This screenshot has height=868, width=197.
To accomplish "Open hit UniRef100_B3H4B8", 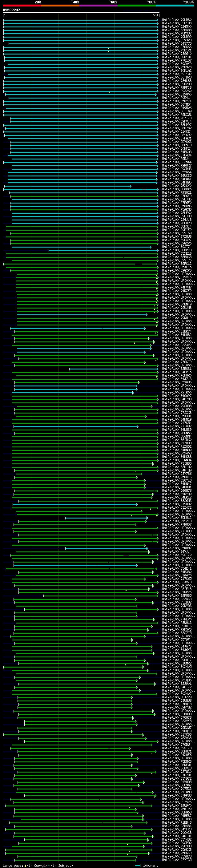I will [177, 30].
